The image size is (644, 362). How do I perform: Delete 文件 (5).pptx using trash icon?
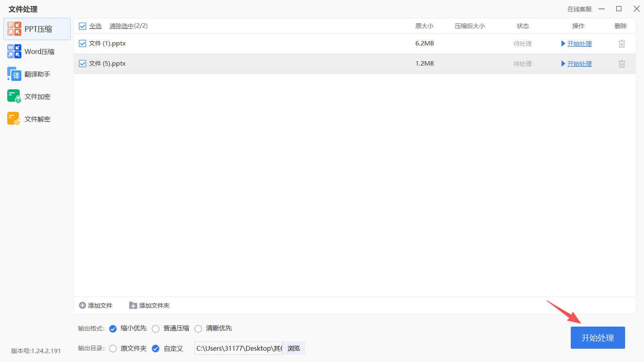coord(622,64)
